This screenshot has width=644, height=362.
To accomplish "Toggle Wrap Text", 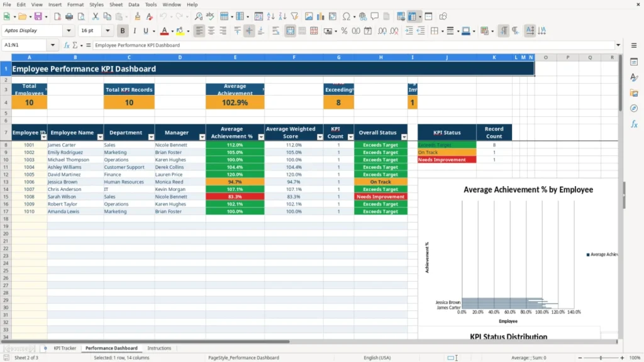I will (x=275, y=31).
